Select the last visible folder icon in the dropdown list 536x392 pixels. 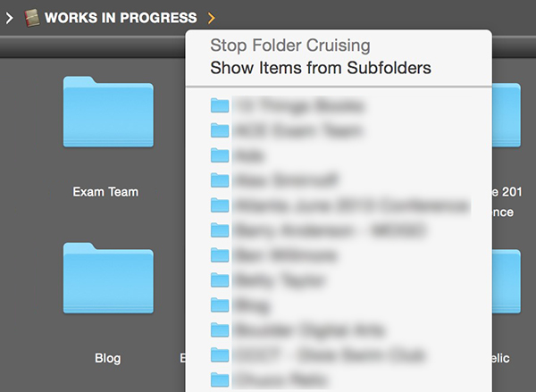(219, 379)
